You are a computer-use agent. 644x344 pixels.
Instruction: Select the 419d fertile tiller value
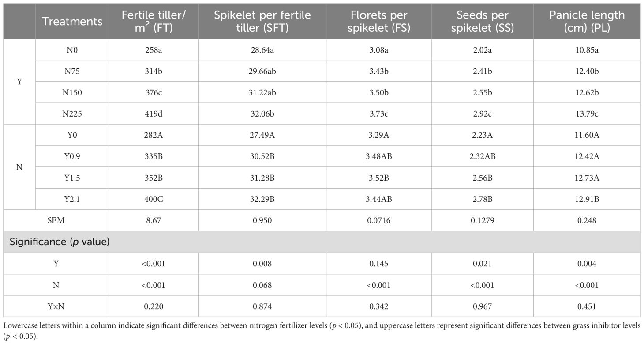point(154,114)
